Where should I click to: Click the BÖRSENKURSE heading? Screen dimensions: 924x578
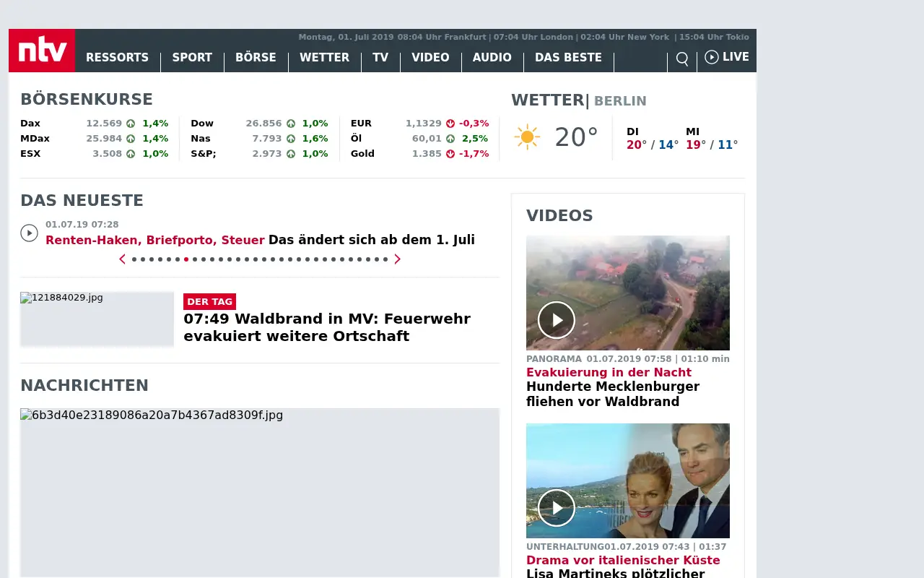(87, 100)
